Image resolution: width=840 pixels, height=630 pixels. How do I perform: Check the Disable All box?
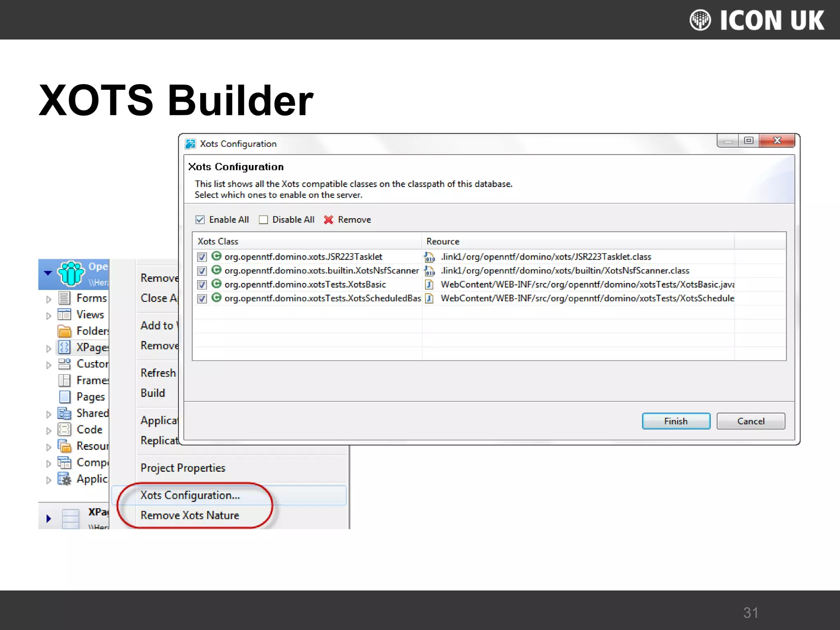point(263,220)
